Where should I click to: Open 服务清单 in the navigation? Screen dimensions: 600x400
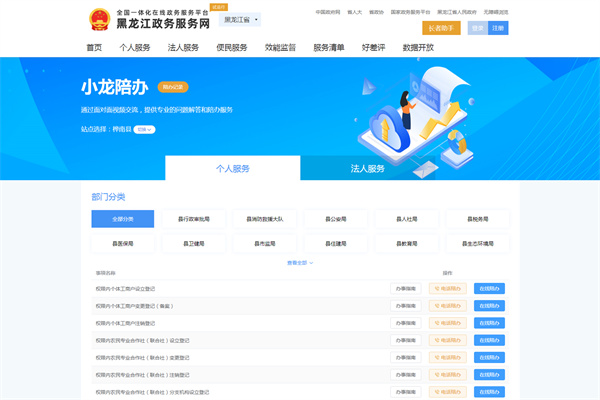tap(329, 47)
